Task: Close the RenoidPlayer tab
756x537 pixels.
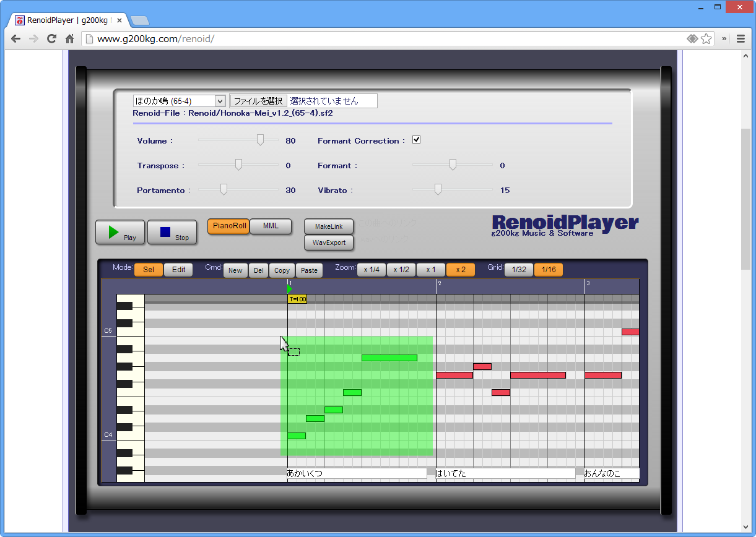Action: [119, 20]
